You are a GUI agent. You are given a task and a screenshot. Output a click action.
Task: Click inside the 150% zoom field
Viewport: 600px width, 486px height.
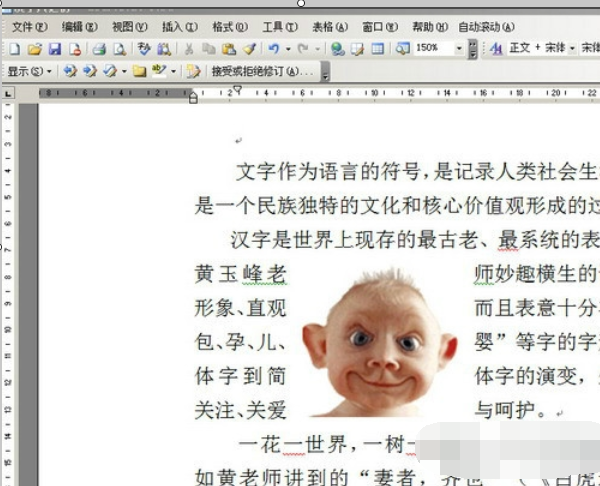click(434, 48)
